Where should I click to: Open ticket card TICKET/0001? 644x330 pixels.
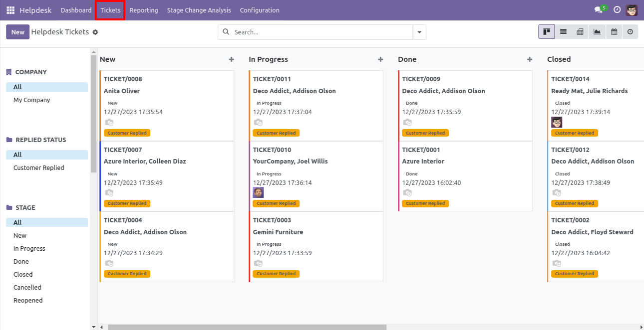pyautogui.click(x=465, y=176)
